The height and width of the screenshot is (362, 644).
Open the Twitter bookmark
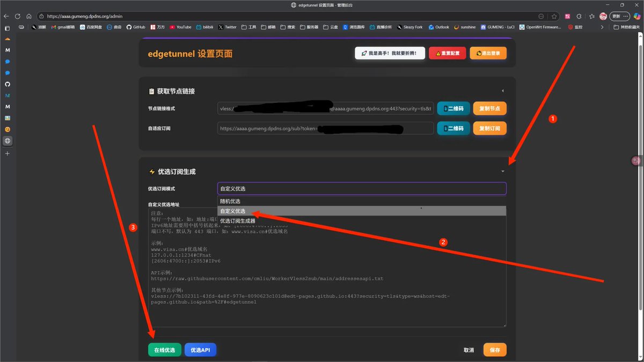[228, 27]
